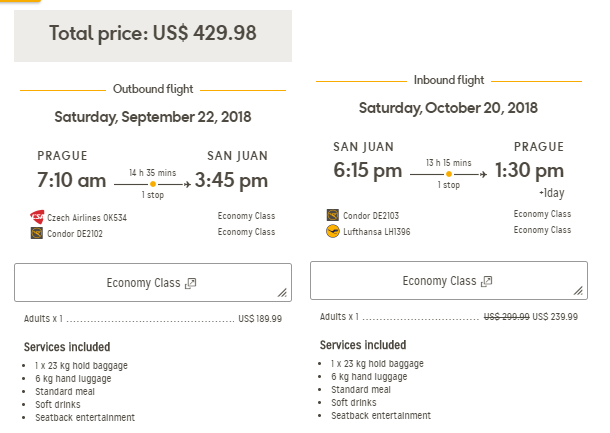
Task: Click the +1day arrival indicator
Action: click(x=552, y=193)
